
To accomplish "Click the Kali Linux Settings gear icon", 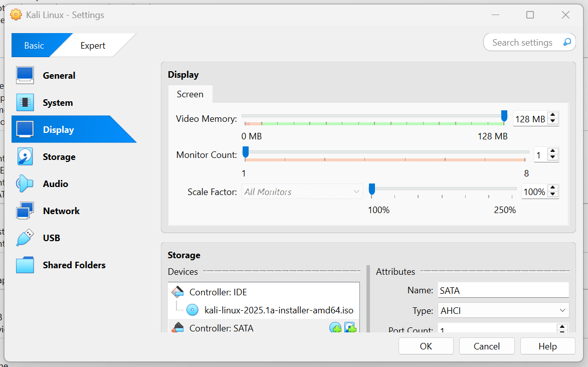I will pos(16,15).
